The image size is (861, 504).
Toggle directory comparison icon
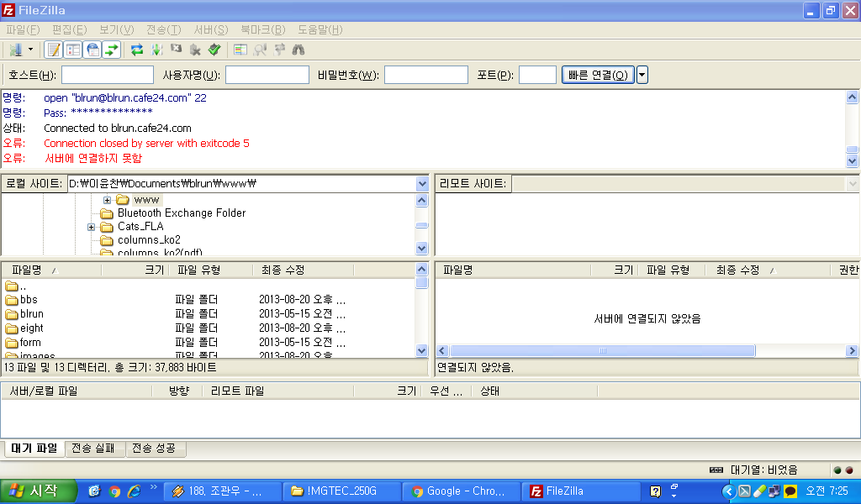click(260, 50)
